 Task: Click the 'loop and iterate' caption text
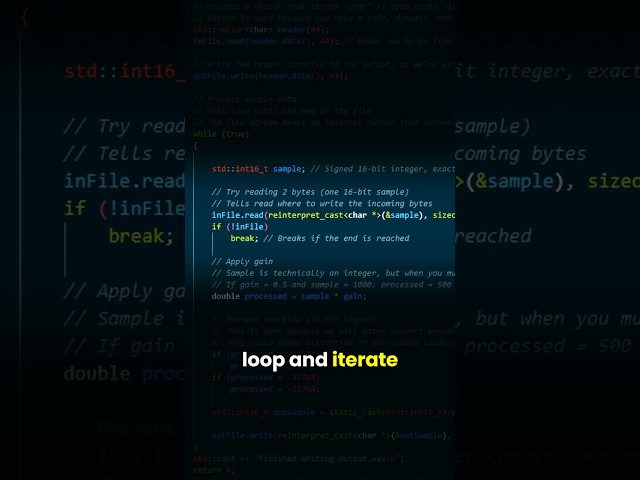(320, 360)
